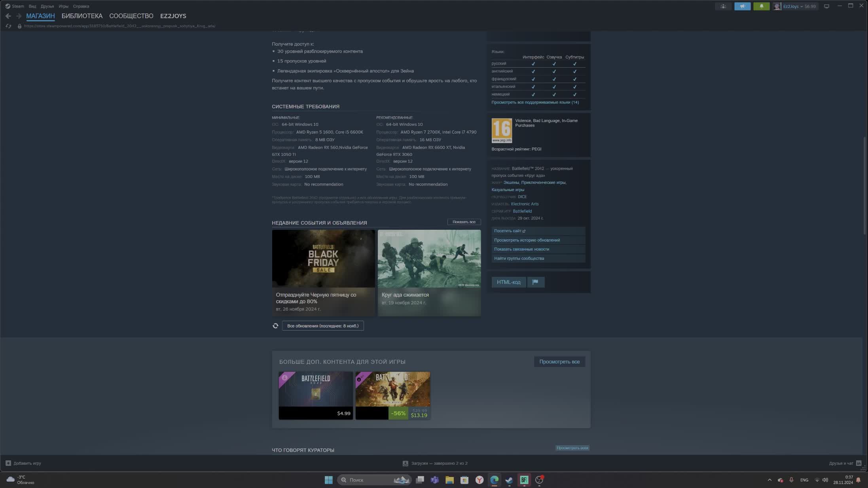Open the Экшены genre link
Viewport: 868px width, 488px height.
tap(511, 183)
